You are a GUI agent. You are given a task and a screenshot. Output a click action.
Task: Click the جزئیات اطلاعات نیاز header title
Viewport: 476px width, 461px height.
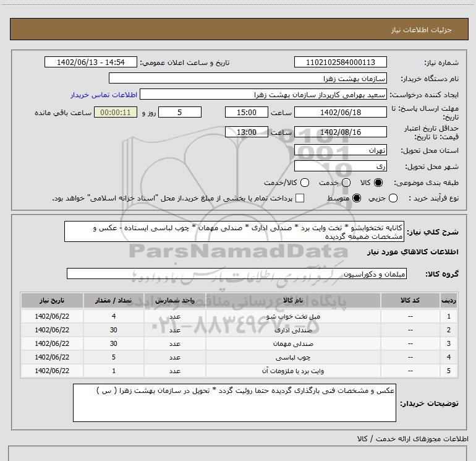coord(422,30)
